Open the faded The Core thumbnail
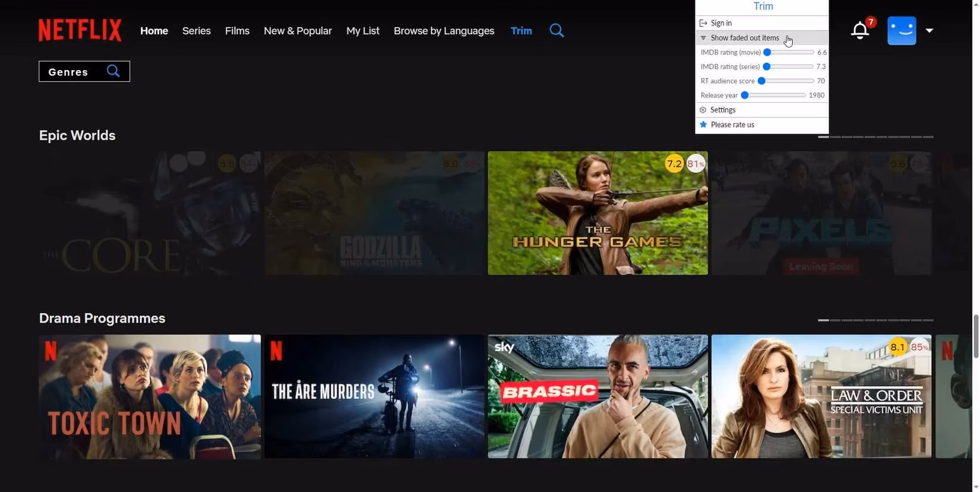Viewport: 980px width, 492px height. tap(150, 213)
